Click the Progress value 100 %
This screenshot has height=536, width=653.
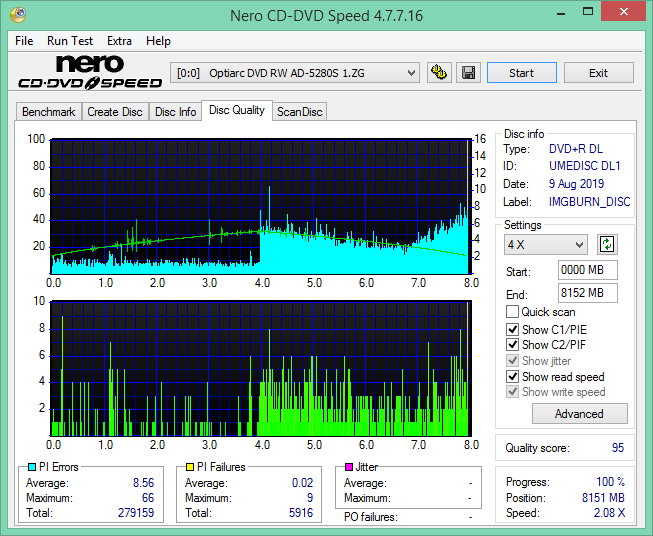click(611, 482)
